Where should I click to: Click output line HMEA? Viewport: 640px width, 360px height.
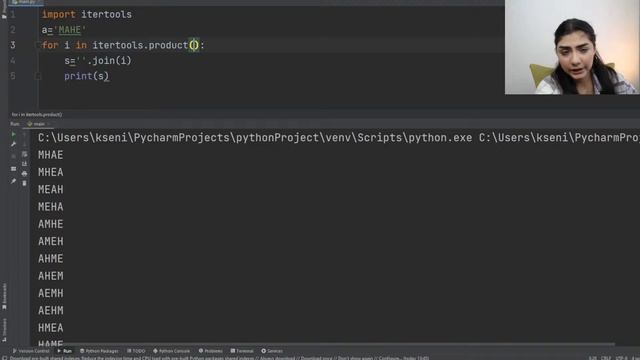click(51, 328)
